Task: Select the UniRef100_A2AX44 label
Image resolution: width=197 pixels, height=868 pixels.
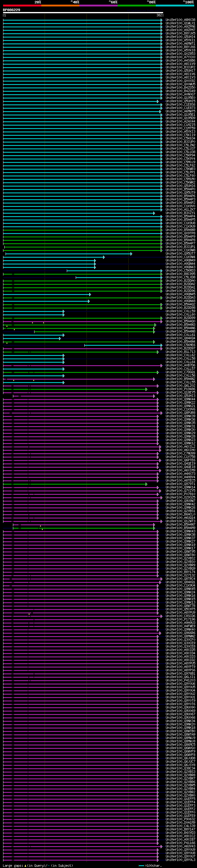Action: 180,121
